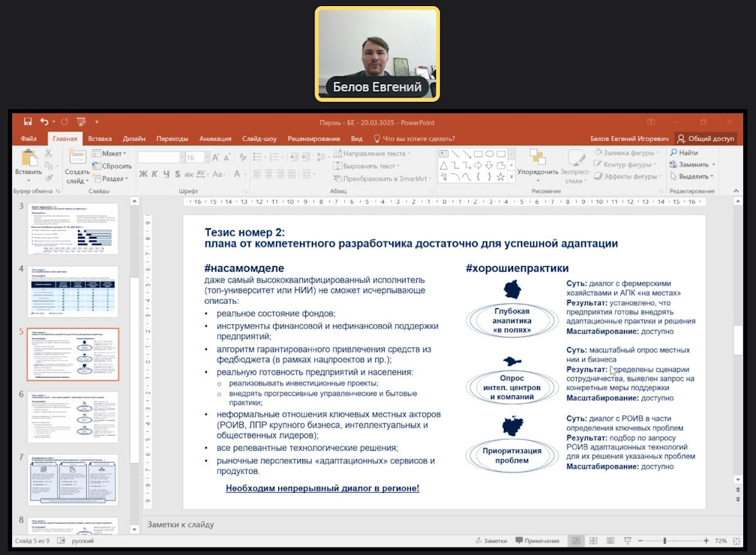Screen dimensions: 756x555
Task: Open the Макет layout dropdown
Action: (x=109, y=153)
